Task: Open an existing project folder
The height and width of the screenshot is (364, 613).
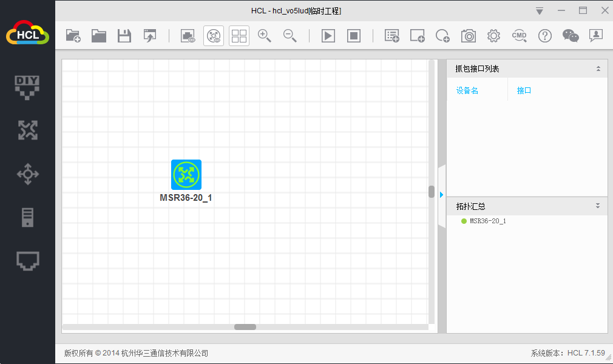Action: [99, 36]
